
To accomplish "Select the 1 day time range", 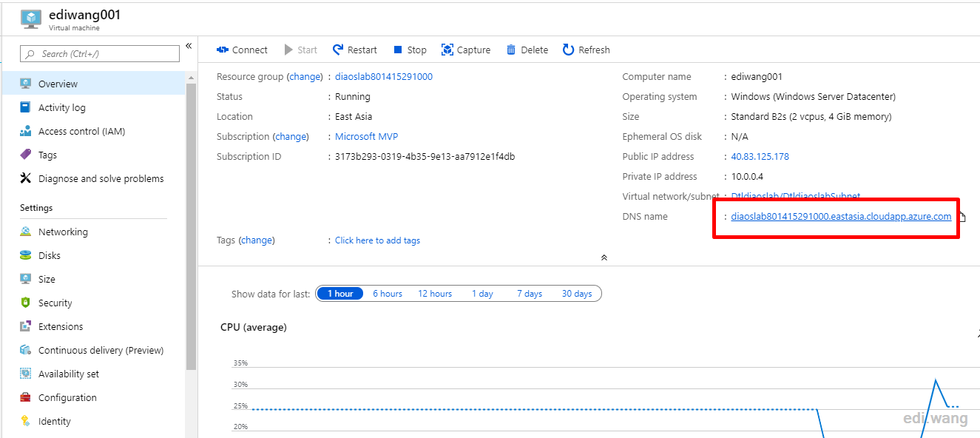I will point(482,294).
